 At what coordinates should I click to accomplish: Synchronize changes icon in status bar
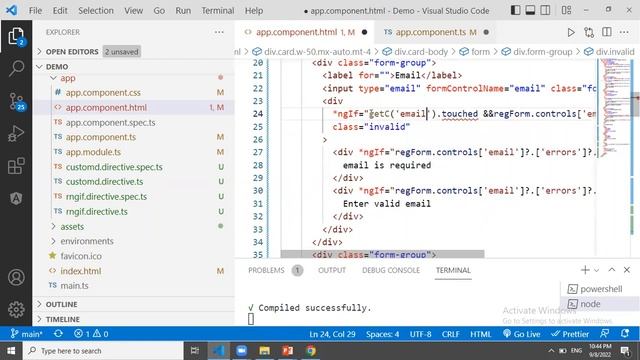click(58, 334)
